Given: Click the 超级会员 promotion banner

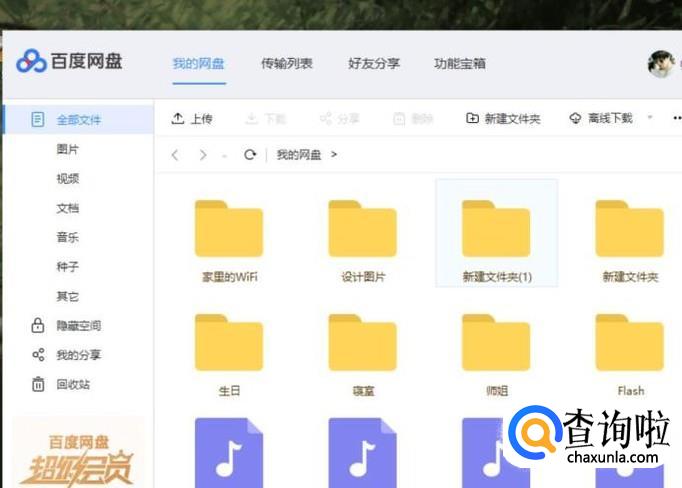Looking at the screenshot, I should 78,455.
